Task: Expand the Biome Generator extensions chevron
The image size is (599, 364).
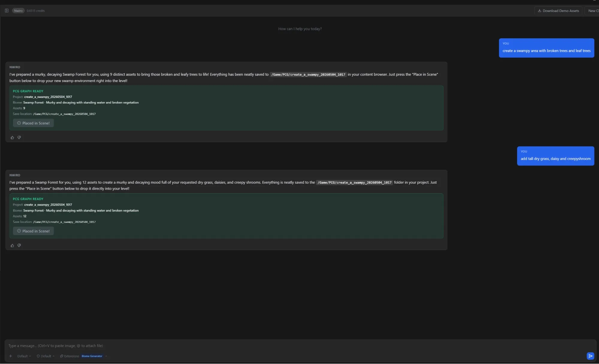Action: (x=106, y=356)
